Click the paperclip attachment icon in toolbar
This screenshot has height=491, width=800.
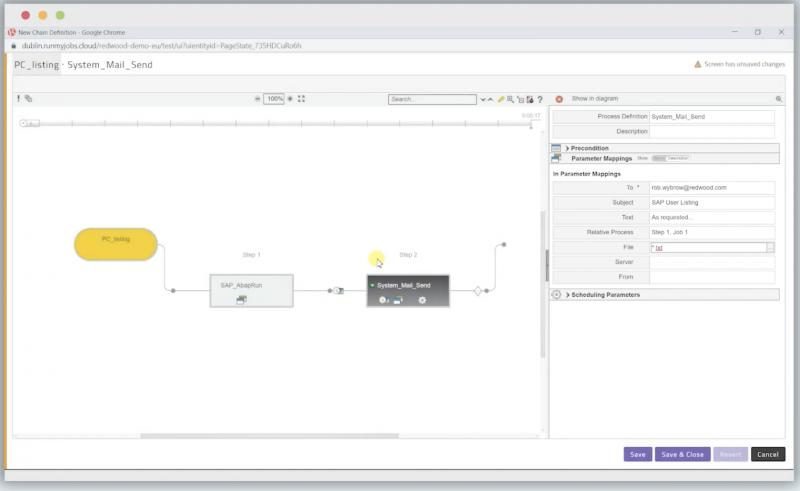[x=28, y=99]
